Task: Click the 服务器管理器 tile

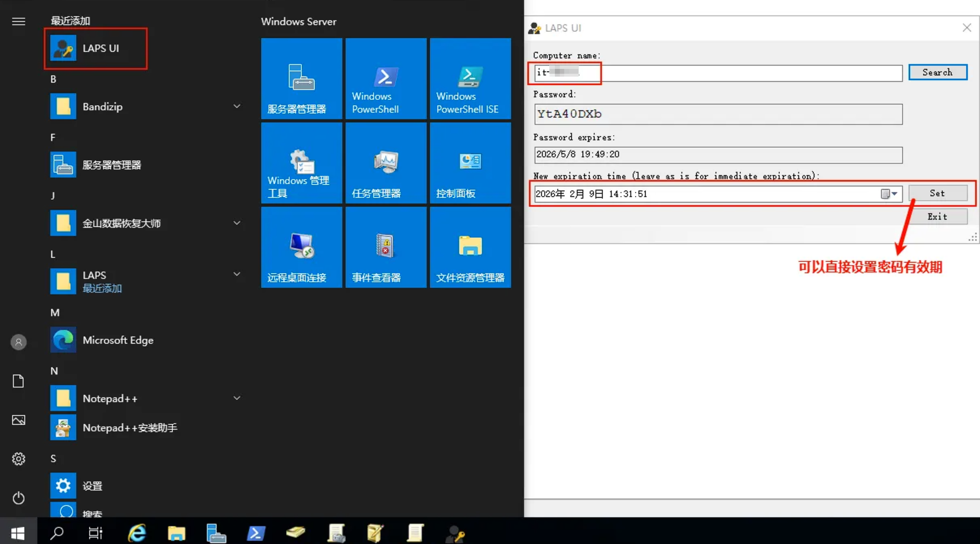Action: coord(301,79)
